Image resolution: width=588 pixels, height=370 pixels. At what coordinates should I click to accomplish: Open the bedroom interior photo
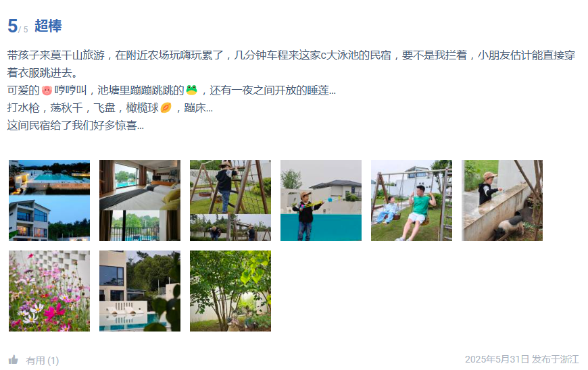coord(140,201)
